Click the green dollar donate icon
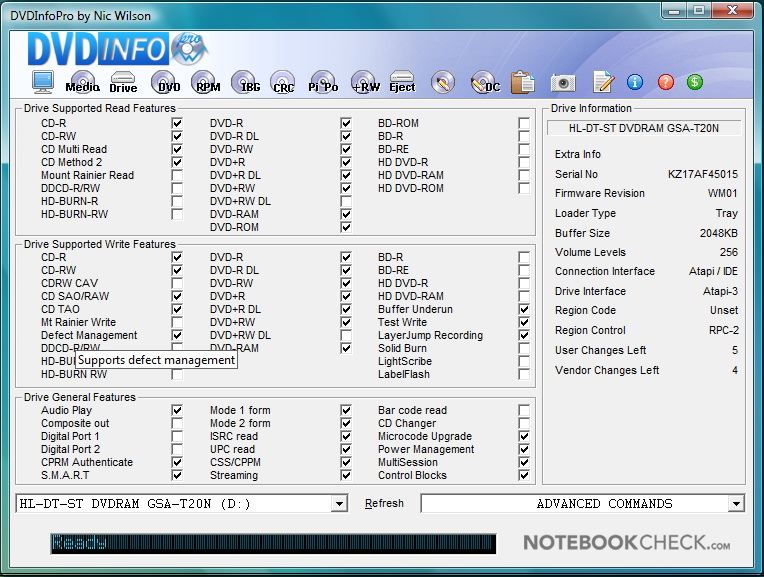Image resolution: width=764 pixels, height=577 pixels. (x=695, y=82)
